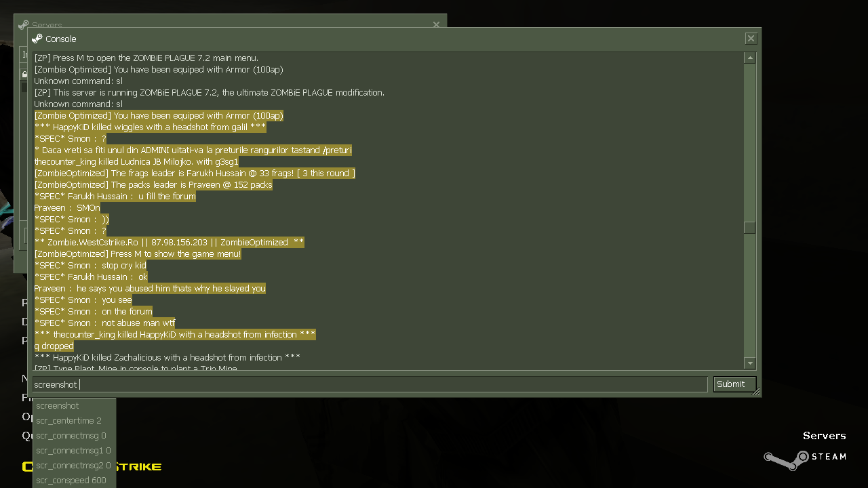This screenshot has height=488, width=868.
Task: Click the line '*SPEC* Smon : stop cry kid'
Action: click(x=90, y=266)
